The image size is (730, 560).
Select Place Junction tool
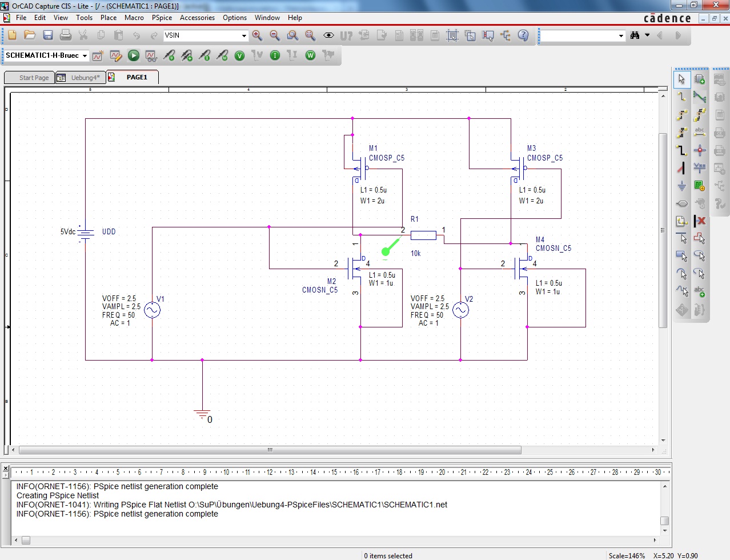[x=700, y=150]
